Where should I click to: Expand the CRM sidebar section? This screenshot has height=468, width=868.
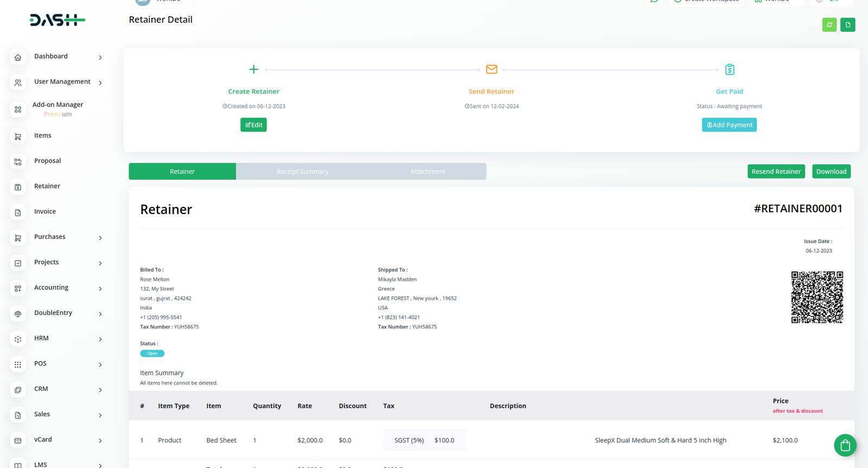coord(100,390)
